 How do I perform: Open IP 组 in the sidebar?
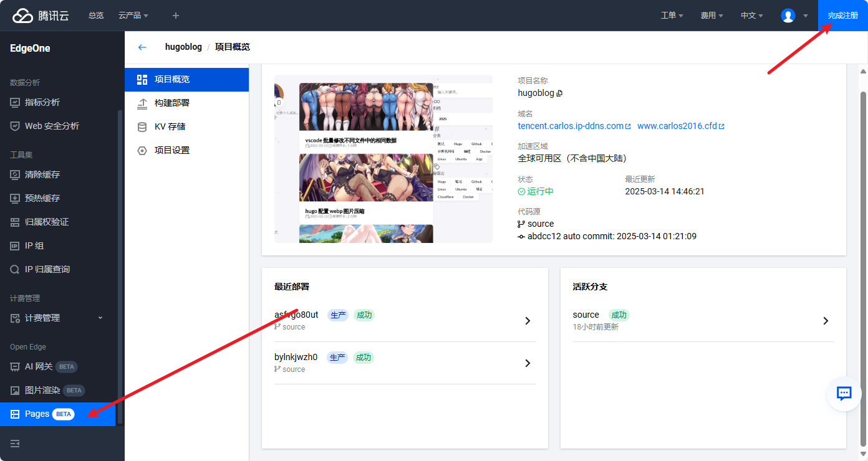click(x=57, y=245)
